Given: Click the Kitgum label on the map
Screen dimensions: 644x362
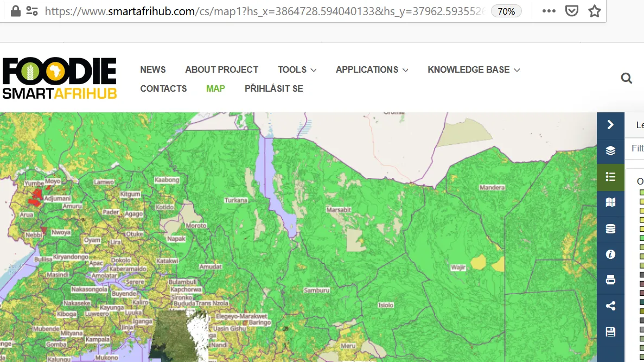Looking at the screenshot, I should point(130,194).
